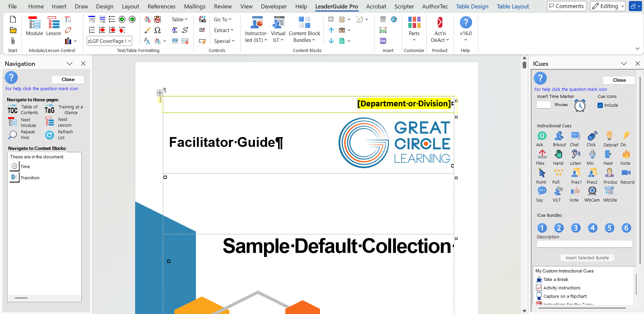Image resolution: width=644 pixels, height=314 pixels.
Task: Move content block down with blue arrow
Action: (x=331, y=41)
